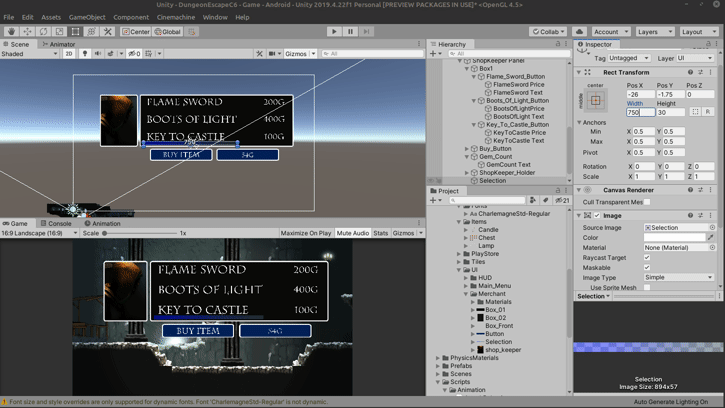The width and height of the screenshot is (725, 408).
Task: Expand PhysicsMaterials folder
Action: (x=438, y=358)
